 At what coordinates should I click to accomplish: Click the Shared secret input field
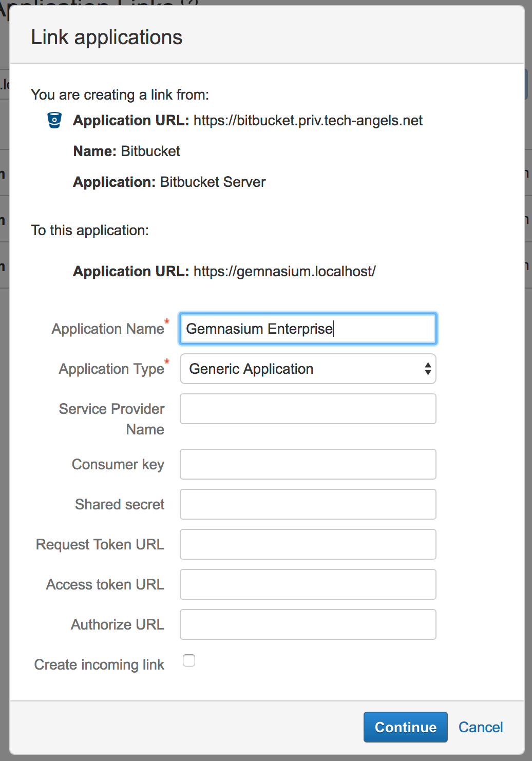308,504
